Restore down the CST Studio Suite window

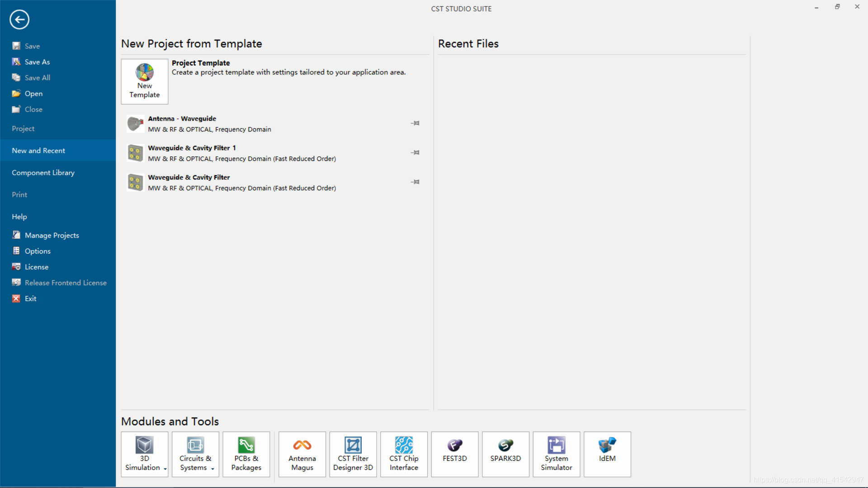coord(837,7)
